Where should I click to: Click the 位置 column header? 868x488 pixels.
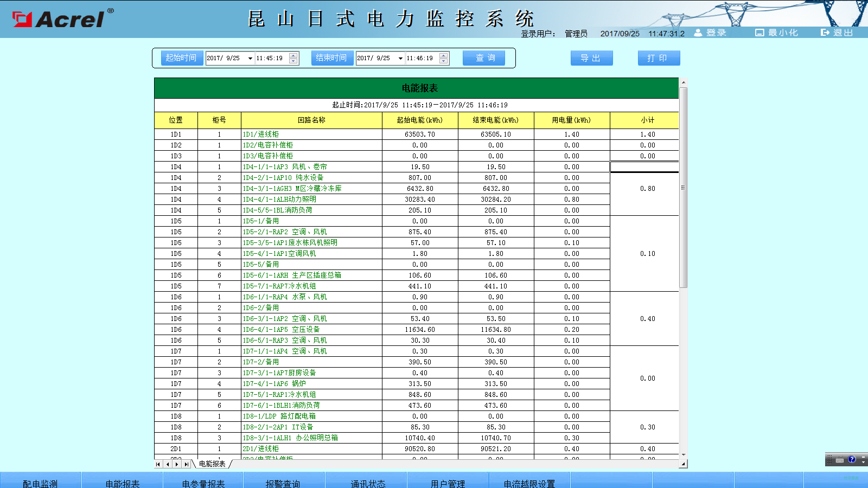pyautogui.click(x=176, y=120)
